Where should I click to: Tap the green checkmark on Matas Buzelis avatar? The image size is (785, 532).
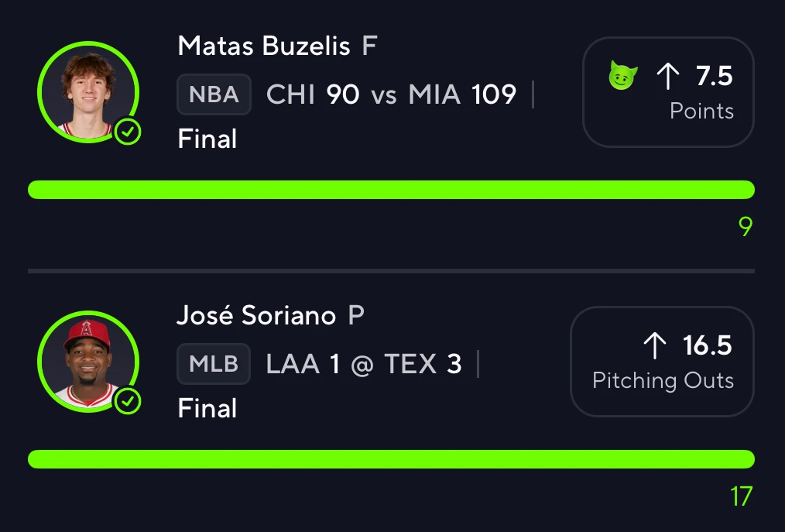pos(128,132)
